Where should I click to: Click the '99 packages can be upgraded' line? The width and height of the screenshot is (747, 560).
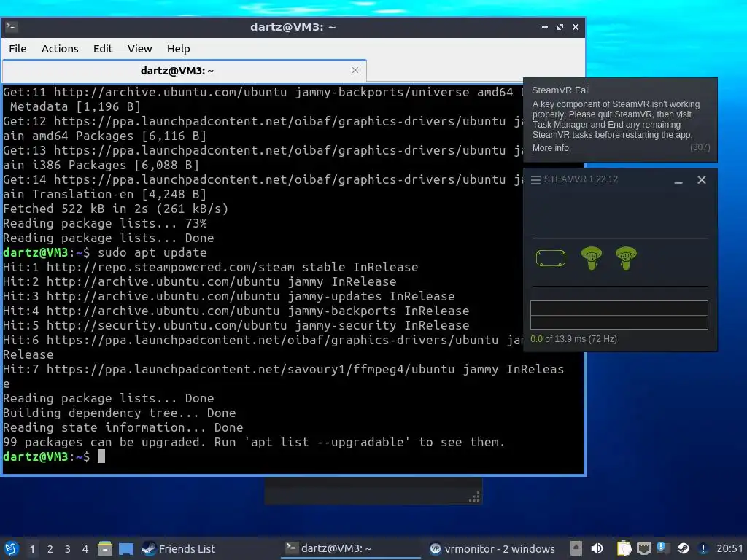click(254, 442)
